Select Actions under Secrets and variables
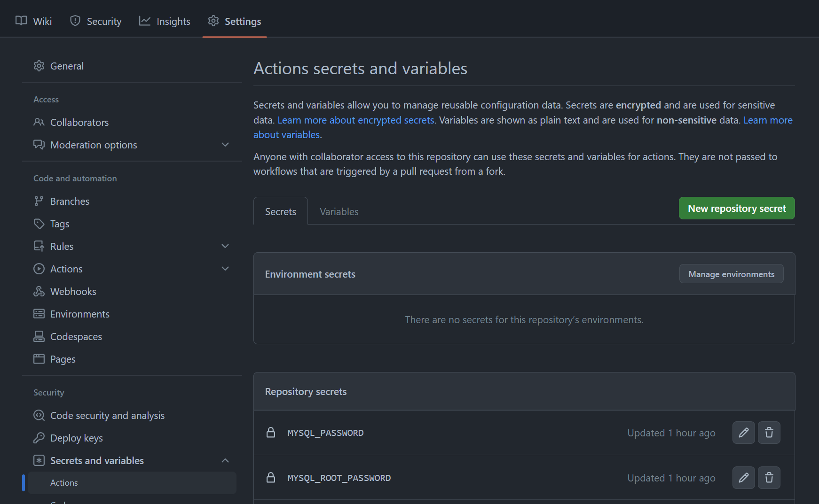Image resolution: width=819 pixels, height=504 pixels. coord(132,483)
